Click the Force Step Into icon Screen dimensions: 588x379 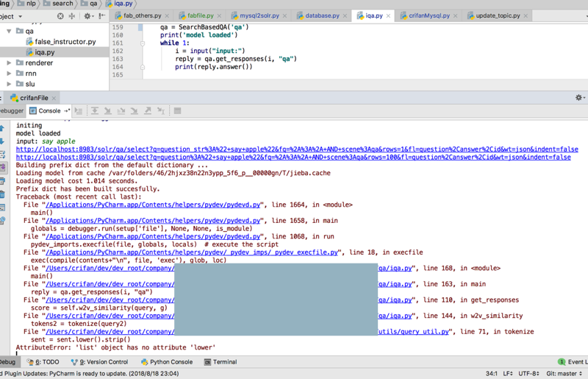pyautogui.click(x=135, y=111)
